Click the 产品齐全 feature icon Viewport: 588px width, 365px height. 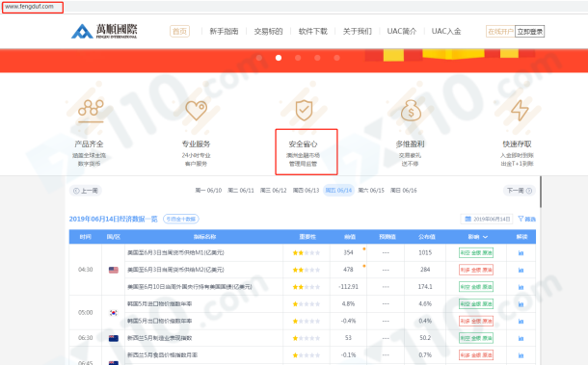91,112
